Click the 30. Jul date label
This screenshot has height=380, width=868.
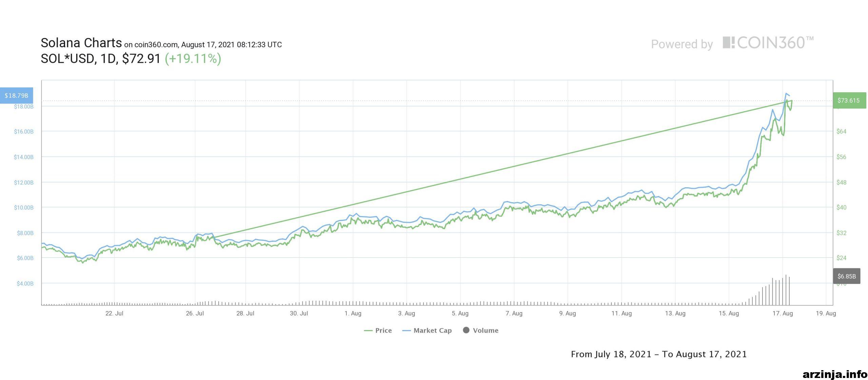click(x=299, y=313)
